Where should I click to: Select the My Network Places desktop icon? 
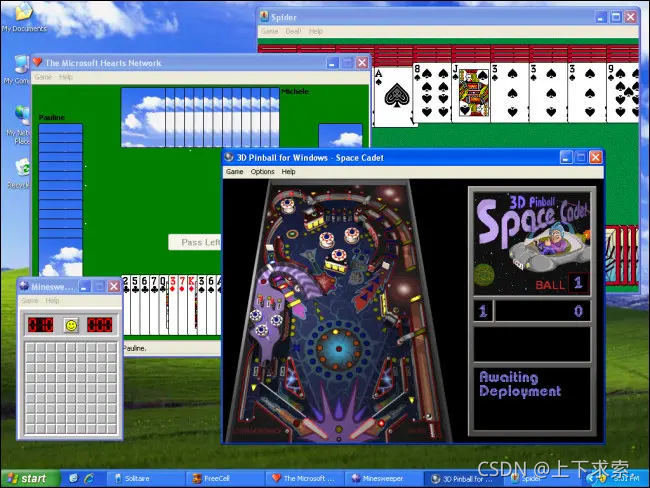point(18,124)
